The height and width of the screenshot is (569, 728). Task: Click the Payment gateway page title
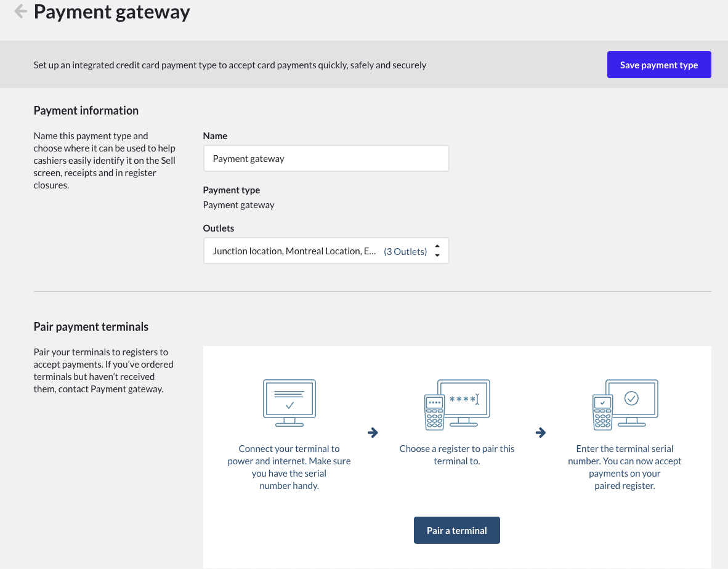(111, 12)
